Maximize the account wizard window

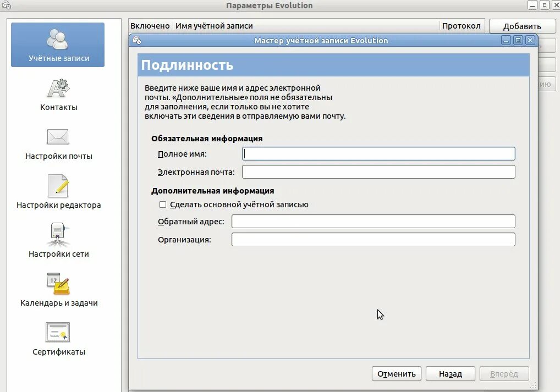[x=518, y=40]
